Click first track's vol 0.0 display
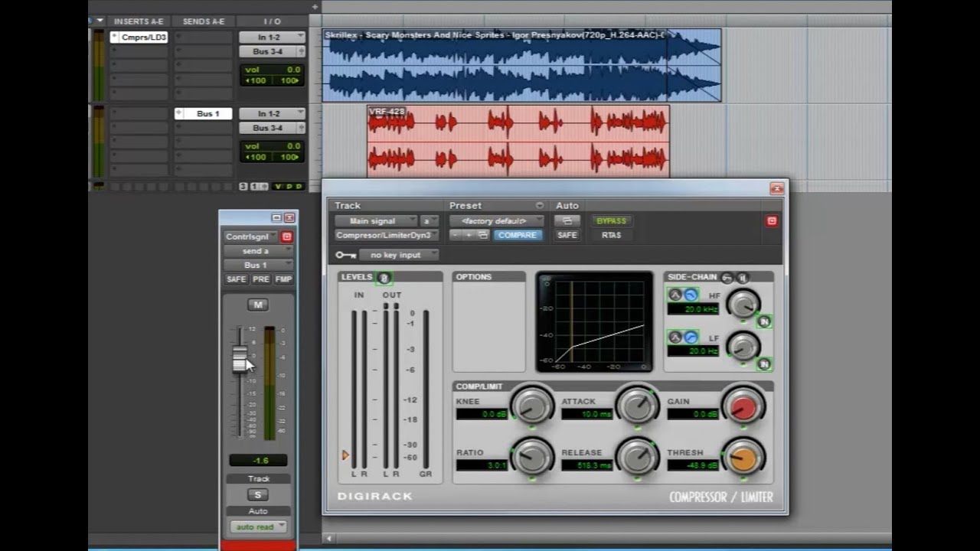 [272, 70]
